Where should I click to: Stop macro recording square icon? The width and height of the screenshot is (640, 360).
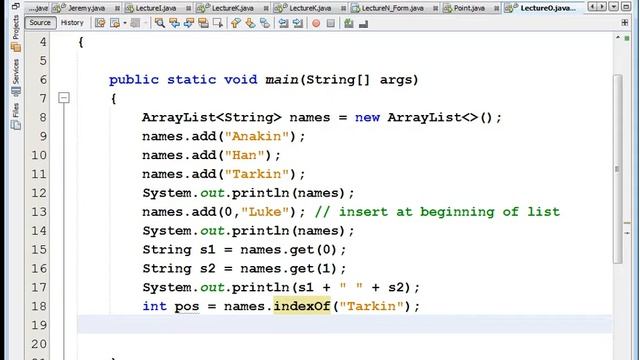pyautogui.click(x=331, y=23)
